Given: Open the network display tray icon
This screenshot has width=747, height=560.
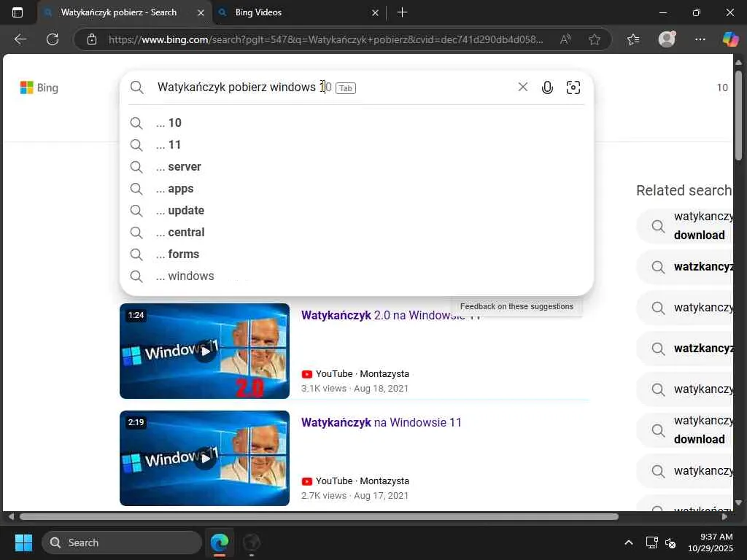Looking at the screenshot, I should point(651,542).
